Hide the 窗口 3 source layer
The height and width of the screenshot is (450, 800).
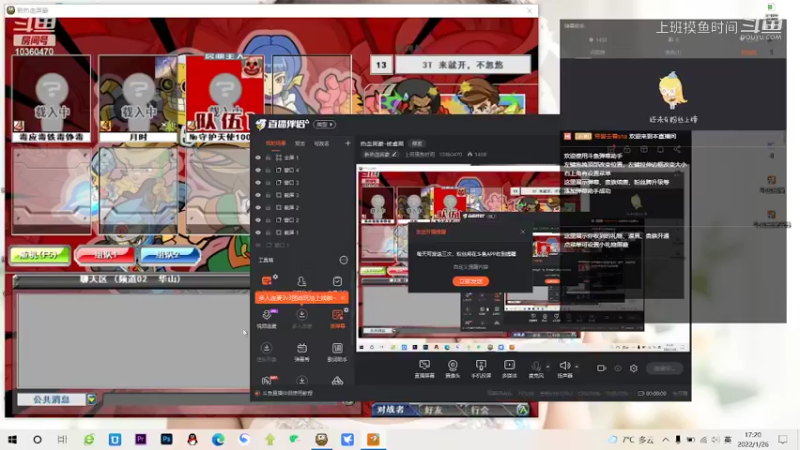click(258, 183)
